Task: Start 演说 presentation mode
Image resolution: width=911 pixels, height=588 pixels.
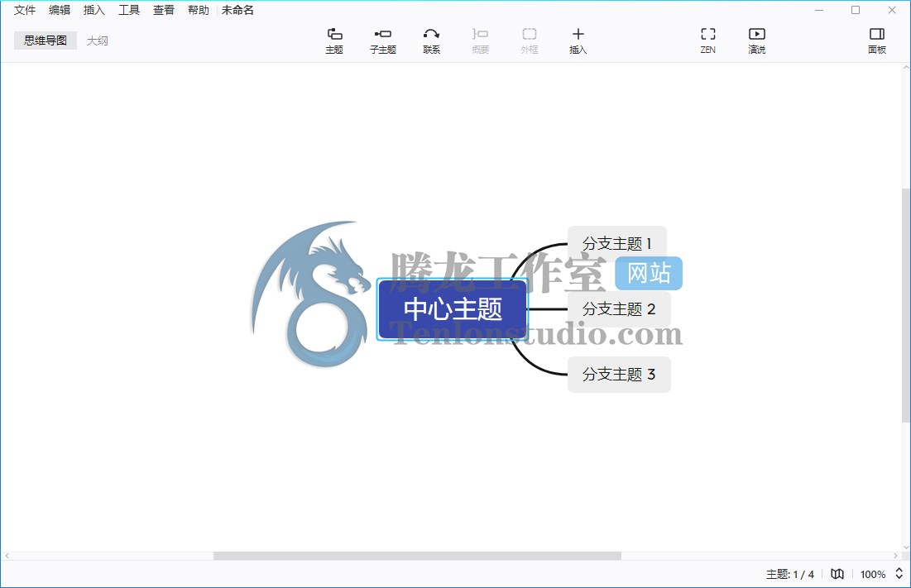Action: (x=756, y=41)
